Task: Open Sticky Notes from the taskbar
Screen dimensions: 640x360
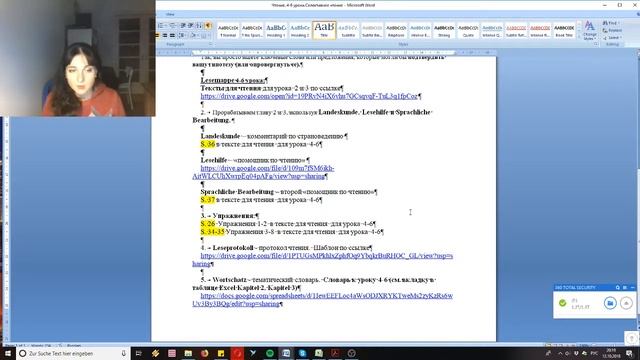Action: coord(221,353)
